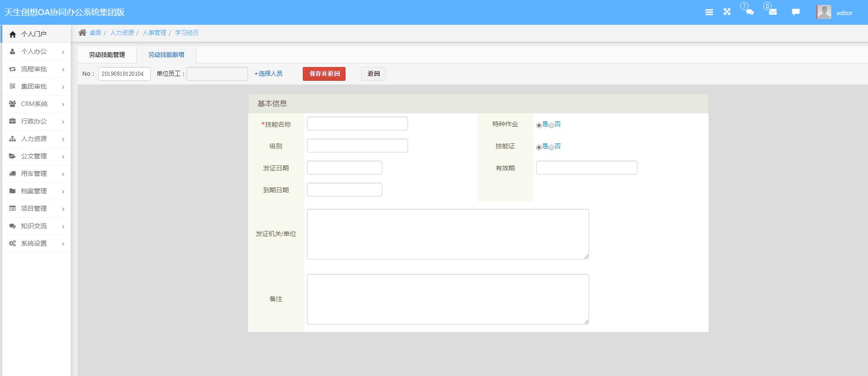Expand CRM系统 submenu arrow
The height and width of the screenshot is (376, 868).
63,104
